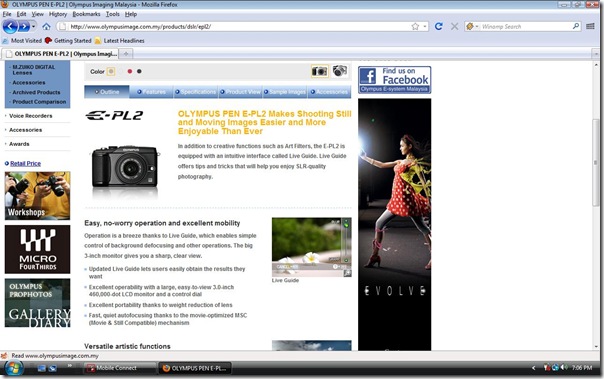Image resolution: width=604 pixels, height=379 pixels.
Task: Open the Most Visited bookmarks folder
Action: [22, 40]
